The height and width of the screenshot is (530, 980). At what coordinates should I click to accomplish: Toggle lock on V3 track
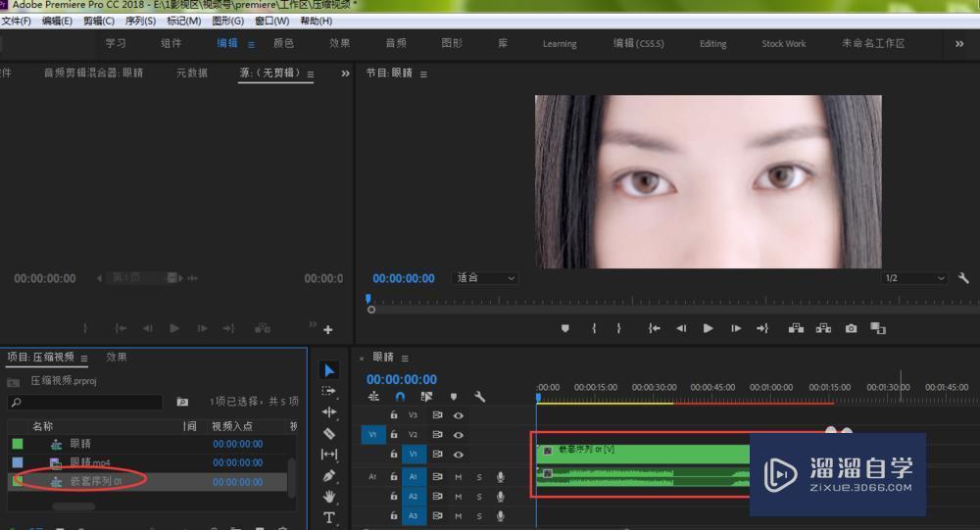coord(394,415)
